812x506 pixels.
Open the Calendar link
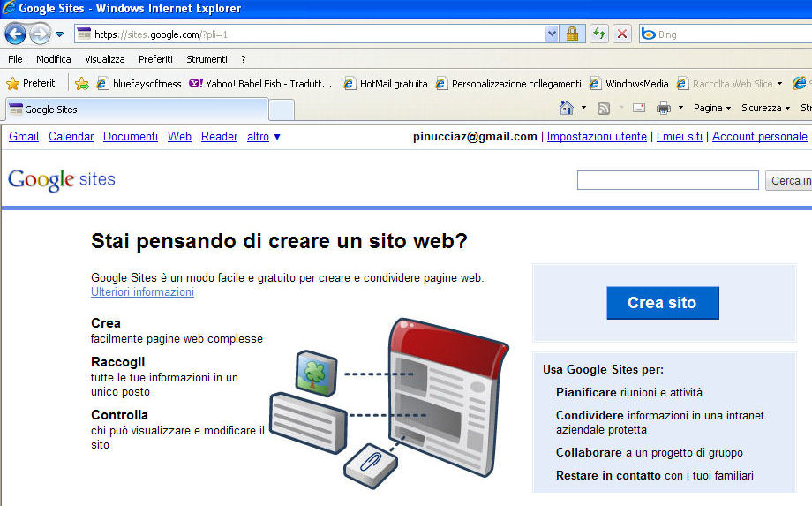pyautogui.click(x=71, y=136)
